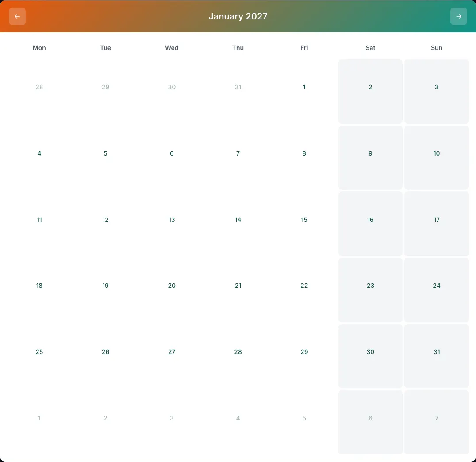476x462 pixels.
Task: Choose greyed Saturday February 6
Action: click(x=370, y=422)
